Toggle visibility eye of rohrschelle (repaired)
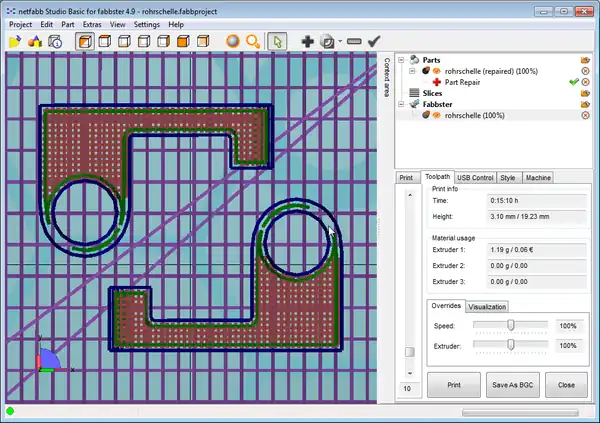 436,71
